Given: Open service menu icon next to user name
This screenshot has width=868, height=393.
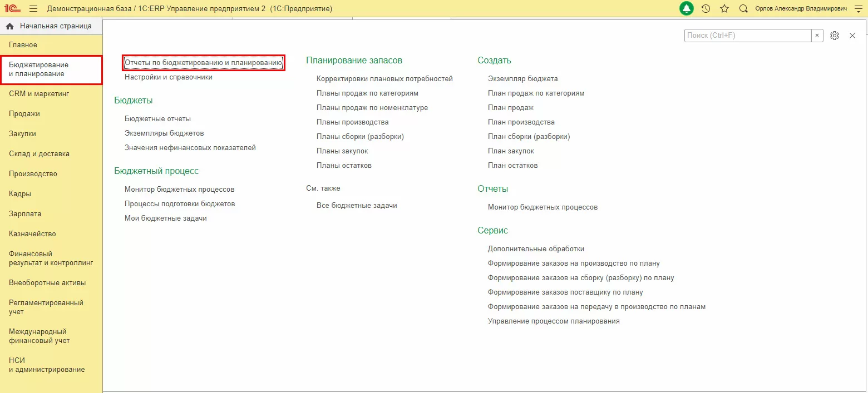Looking at the screenshot, I should [x=857, y=9].
